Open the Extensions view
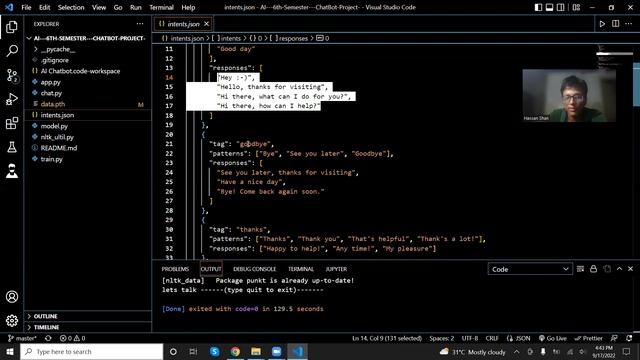Screen dimensions: 640x360 (x=12, y=123)
